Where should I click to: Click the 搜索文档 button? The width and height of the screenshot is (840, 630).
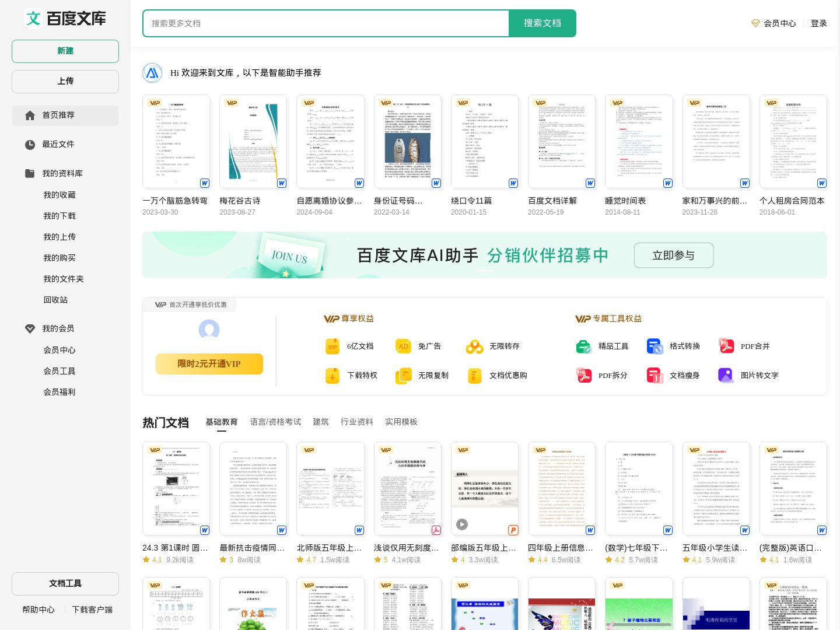tap(542, 23)
